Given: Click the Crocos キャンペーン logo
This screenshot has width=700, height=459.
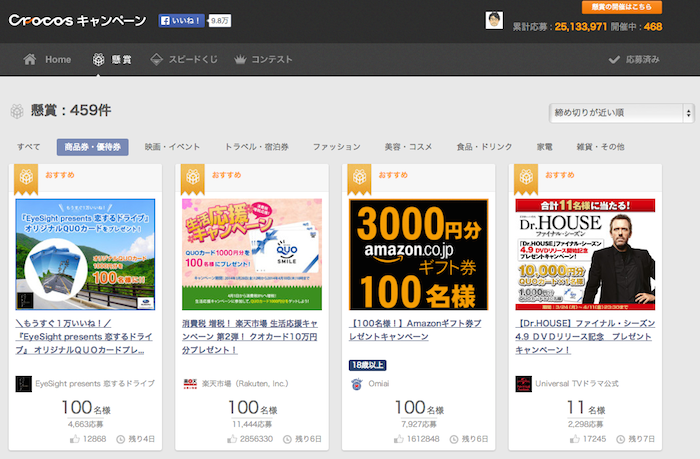Looking at the screenshot, I should coord(77,21).
